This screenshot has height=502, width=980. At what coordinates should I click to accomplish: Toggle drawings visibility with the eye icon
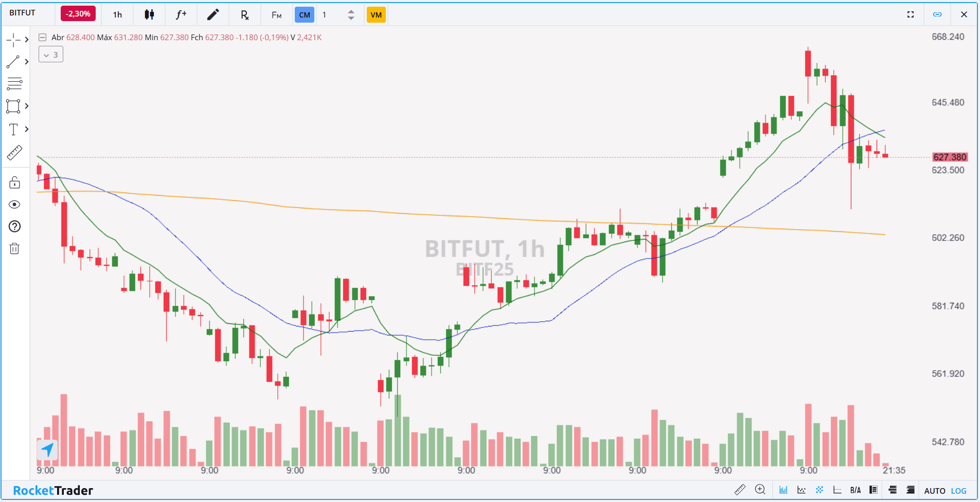(x=14, y=204)
